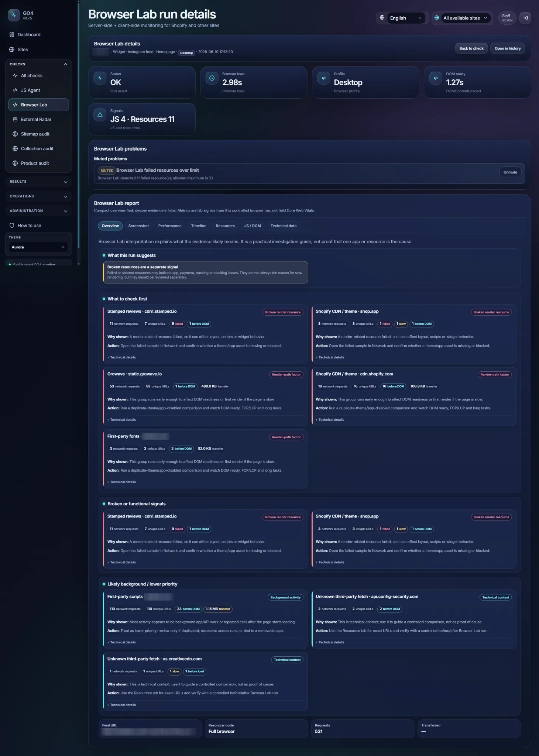Expand the RESULTS sidebar section
This screenshot has height=756, width=539.
click(x=38, y=182)
